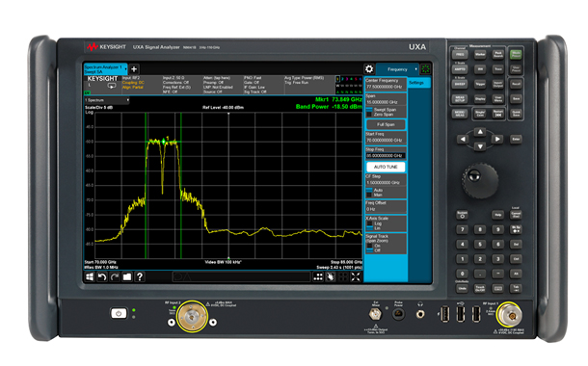Switch to the Settings tab

pyautogui.click(x=418, y=83)
